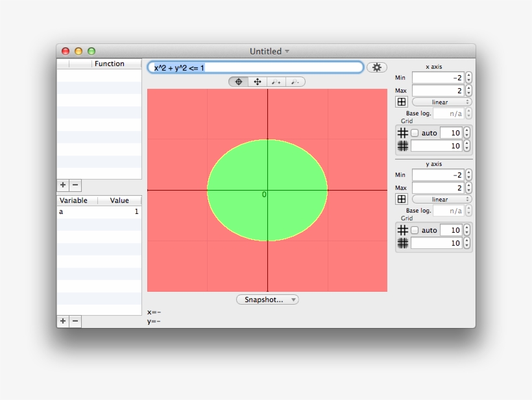Viewport: 532px width, 400px height.
Task: Click x axis minor grid count stepper
Action: tap(467, 146)
